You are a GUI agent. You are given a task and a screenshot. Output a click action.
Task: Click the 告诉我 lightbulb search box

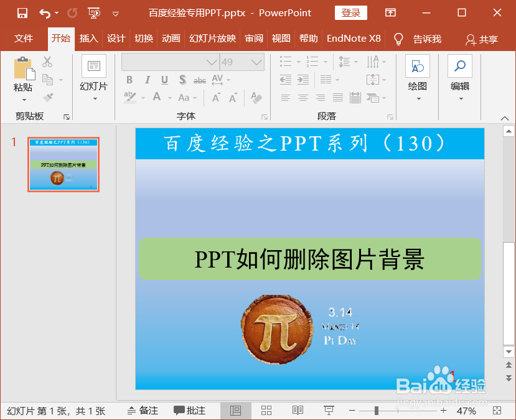pyautogui.click(x=418, y=39)
